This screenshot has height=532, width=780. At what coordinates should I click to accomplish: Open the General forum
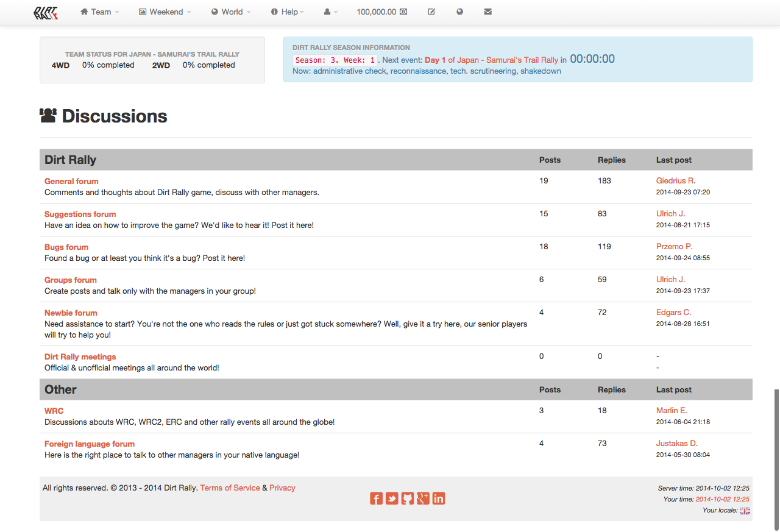point(71,181)
